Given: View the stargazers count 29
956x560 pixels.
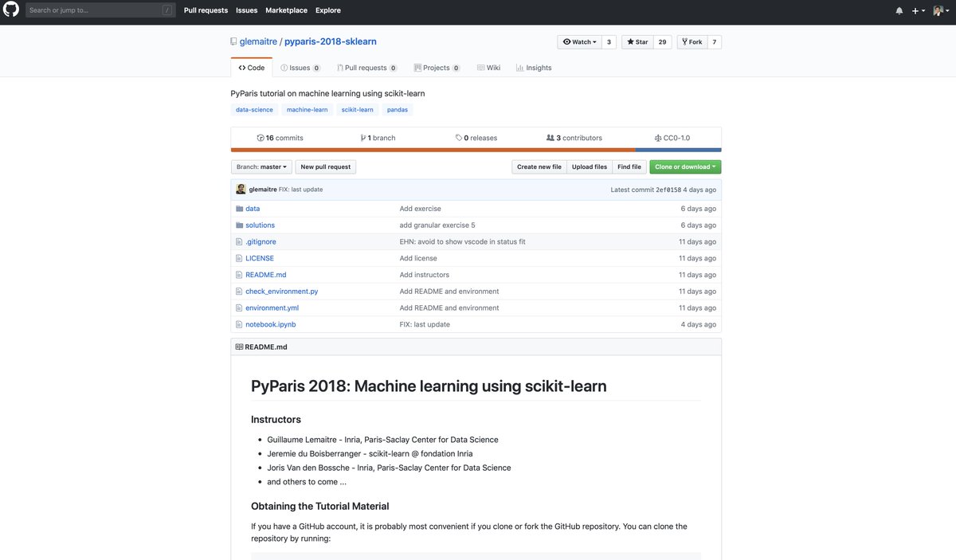Looking at the screenshot, I should tap(662, 42).
